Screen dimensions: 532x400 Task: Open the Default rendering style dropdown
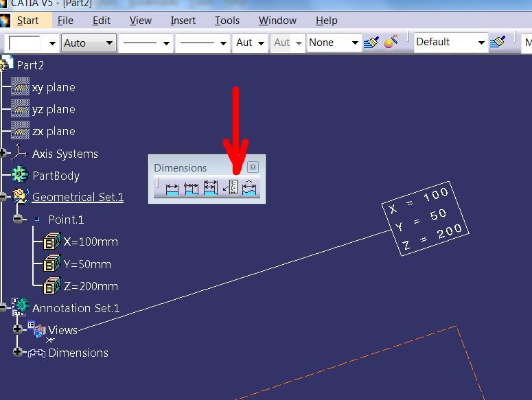(x=451, y=42)
